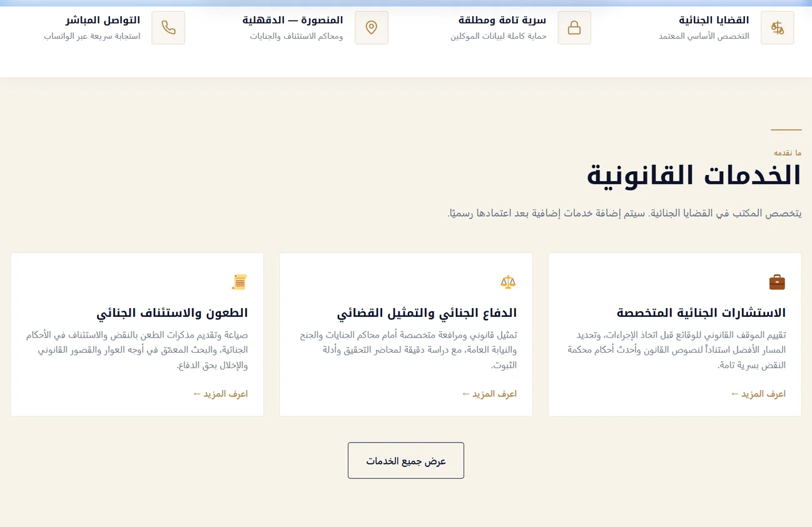The image size is (812, 527).
Task: Click the الاستشارات الجنائية المتخصصة card title
Action: [701, 313]
